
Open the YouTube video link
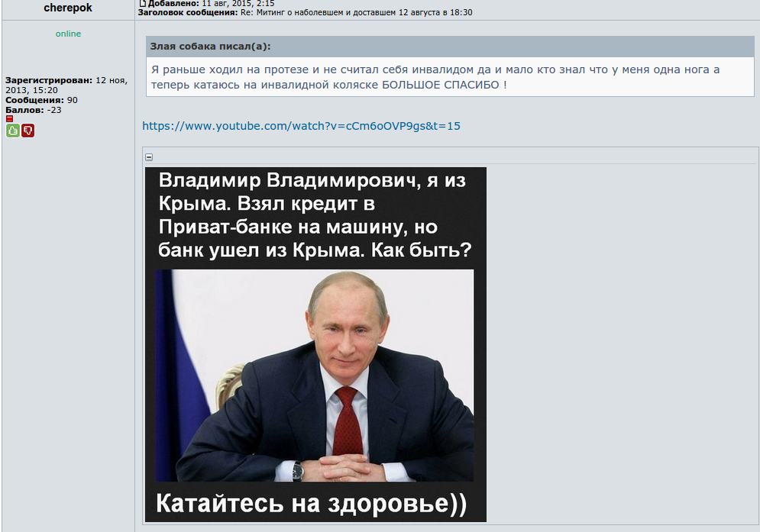tap(301, 126)
